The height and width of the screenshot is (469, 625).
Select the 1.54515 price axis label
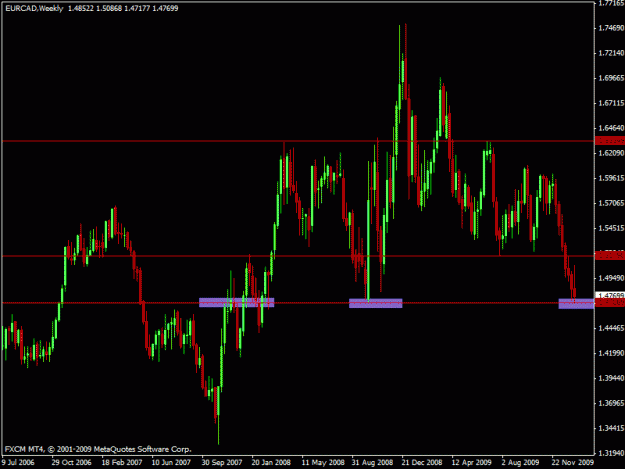(x=611, y=228)
